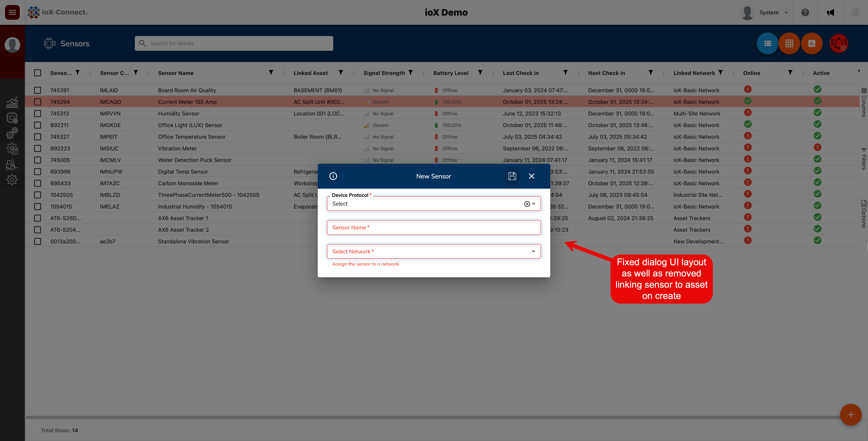Click the orange add sensor plus button

coord(851,415)
